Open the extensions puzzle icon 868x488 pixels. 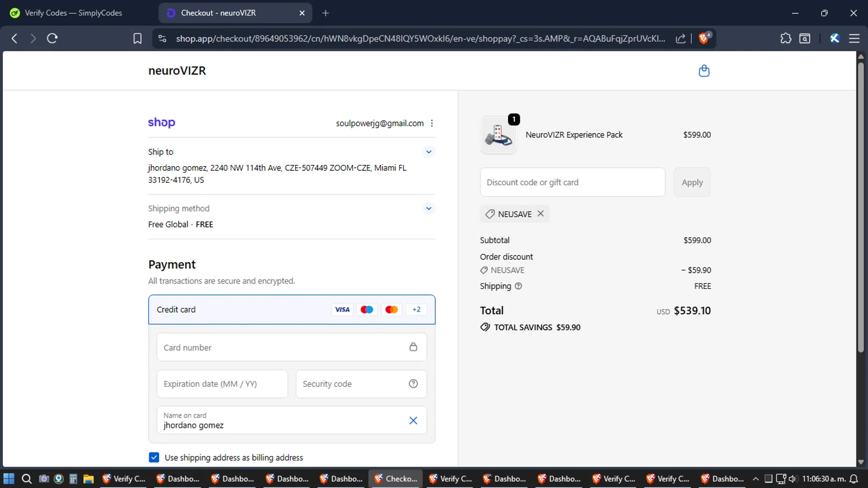coord(785,38)
